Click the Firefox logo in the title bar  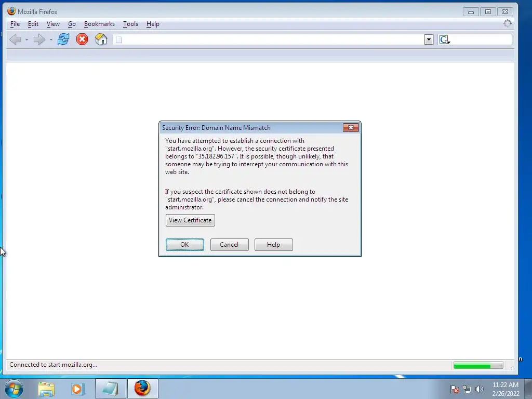pos(11,11)
